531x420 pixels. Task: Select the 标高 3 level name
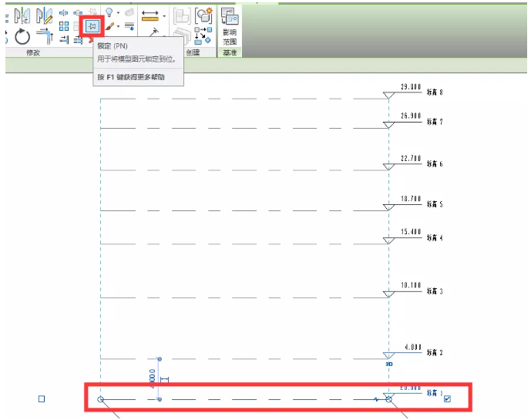coord(435,291)
